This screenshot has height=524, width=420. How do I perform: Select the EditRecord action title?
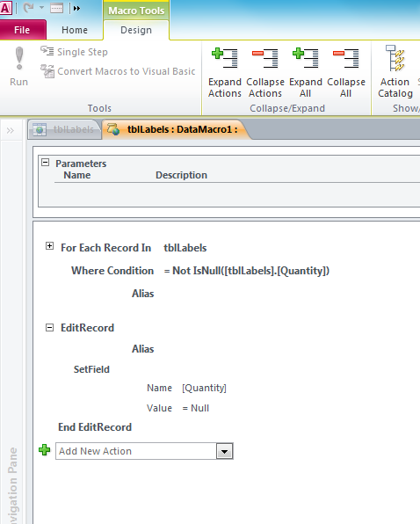tap(87, 328)
